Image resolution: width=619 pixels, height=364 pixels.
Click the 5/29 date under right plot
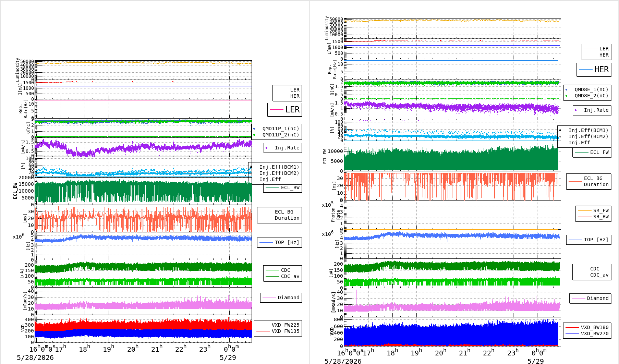pos(536,361)
